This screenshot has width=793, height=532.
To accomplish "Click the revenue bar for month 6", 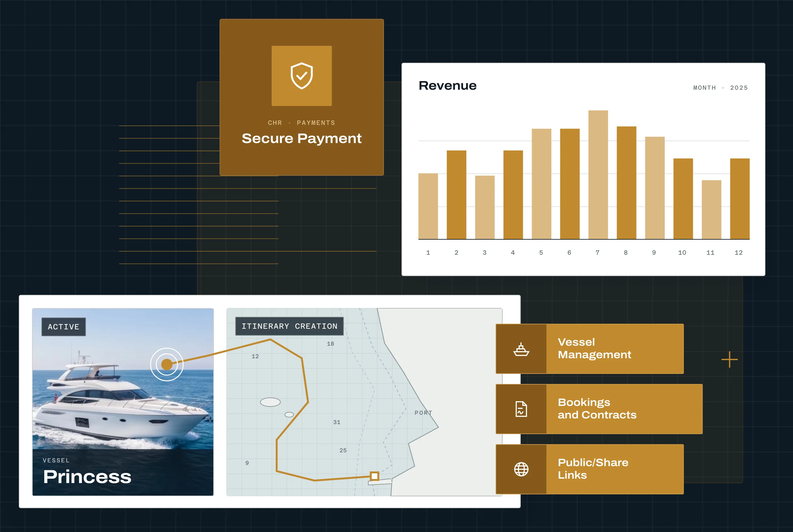I will point(570,184).
